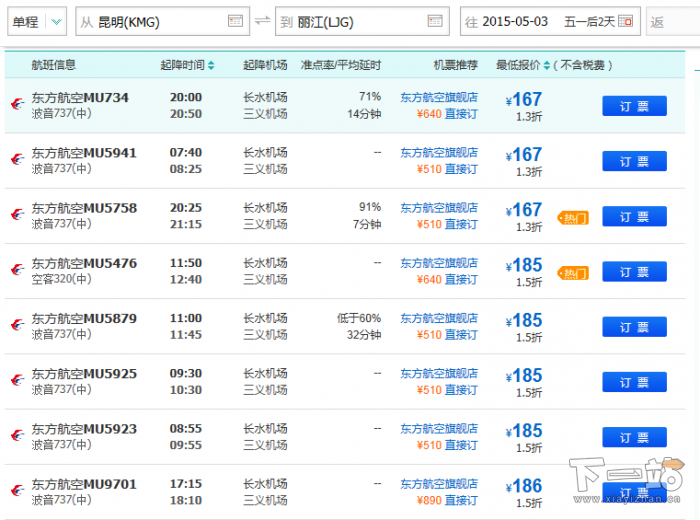700x520 pixels.
Task: Click ¥510 直接订 for flight MU5923
Action: click(447, 445)
